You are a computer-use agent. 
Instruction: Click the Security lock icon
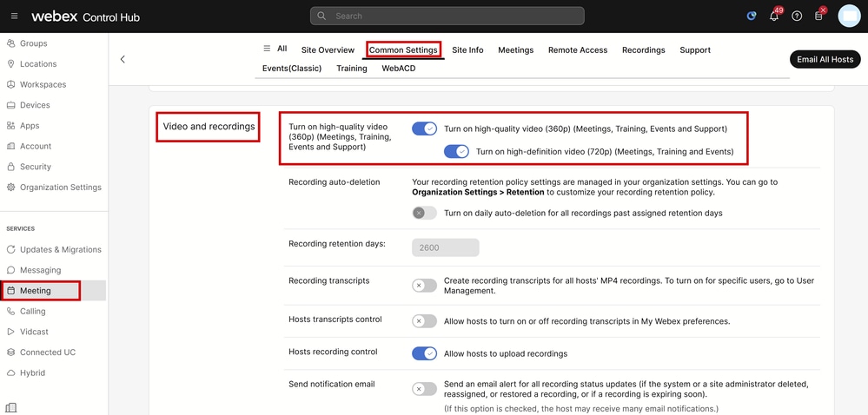pos(10,167)
